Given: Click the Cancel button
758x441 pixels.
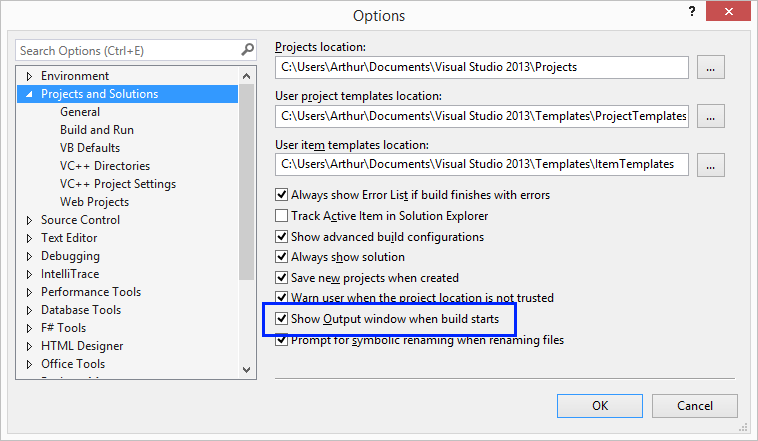Looking at the screenshot, I should tap(694, 406).
